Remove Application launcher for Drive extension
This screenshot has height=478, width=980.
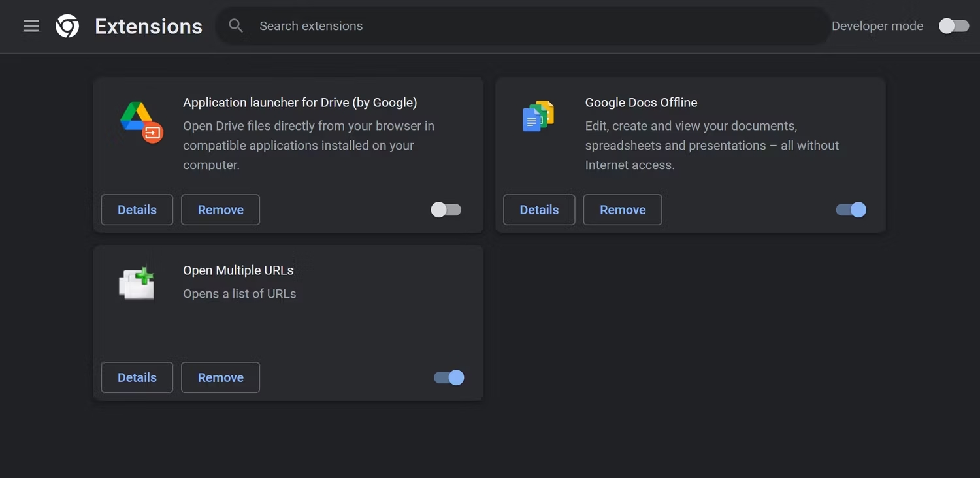221,210
